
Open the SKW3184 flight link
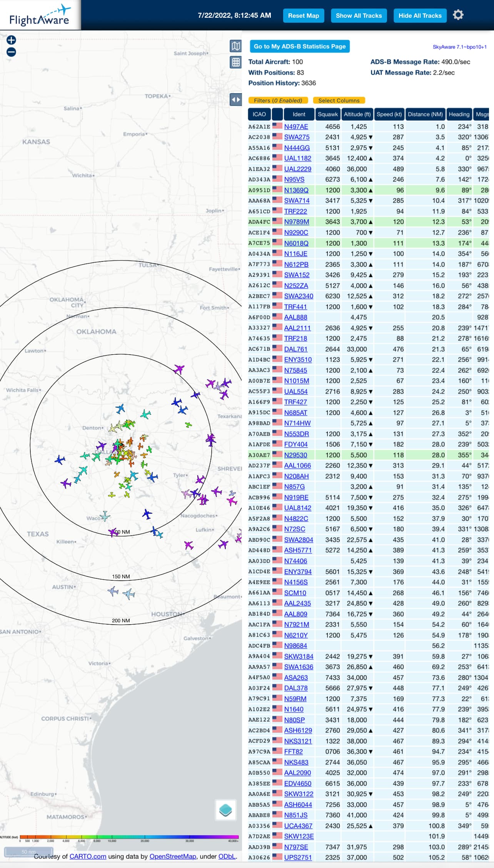click(x=299, y=657)
